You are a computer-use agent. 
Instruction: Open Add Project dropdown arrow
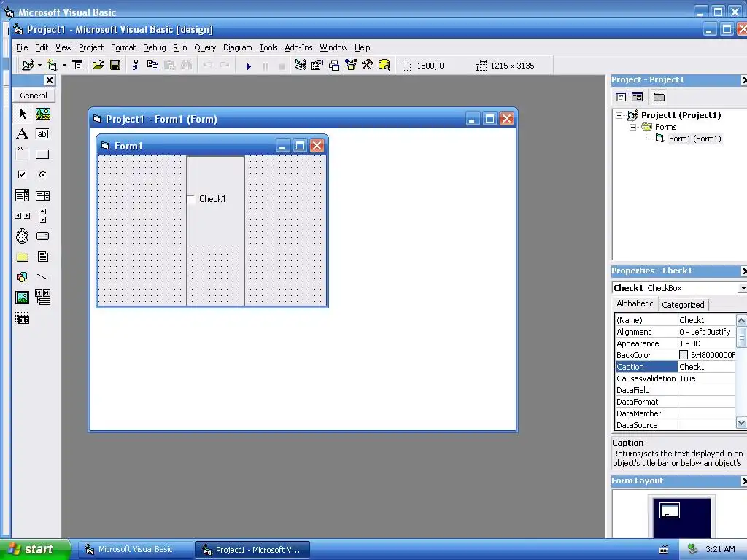pyautogui.click(x=39, y=65)
